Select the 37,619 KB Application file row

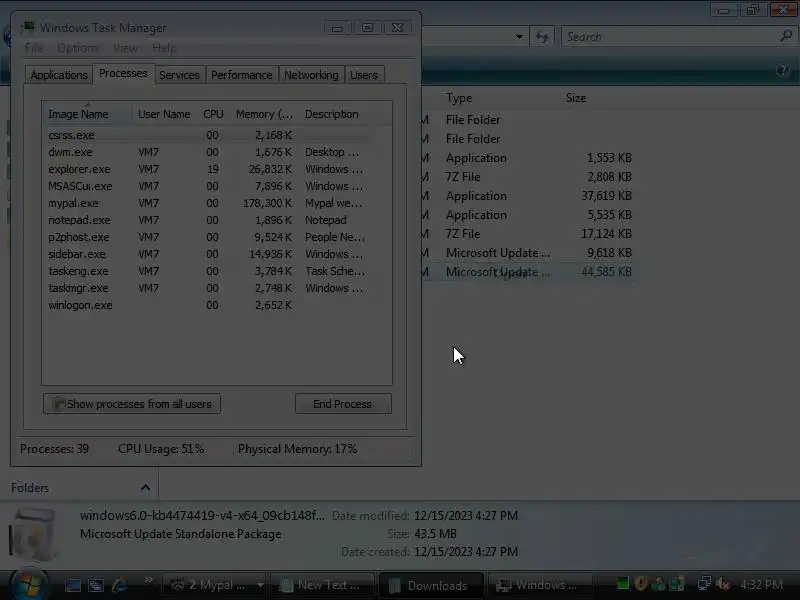tap(528, 196)
